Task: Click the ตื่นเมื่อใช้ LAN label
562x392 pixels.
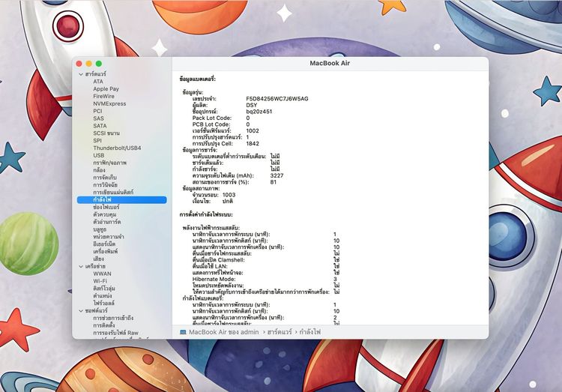Action: coord(210,266)
